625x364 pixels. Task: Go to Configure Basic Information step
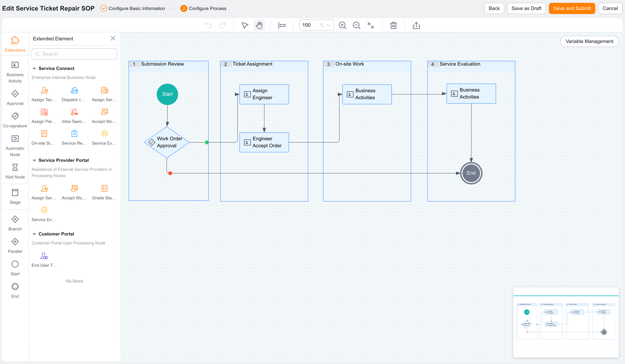(133, 8)
